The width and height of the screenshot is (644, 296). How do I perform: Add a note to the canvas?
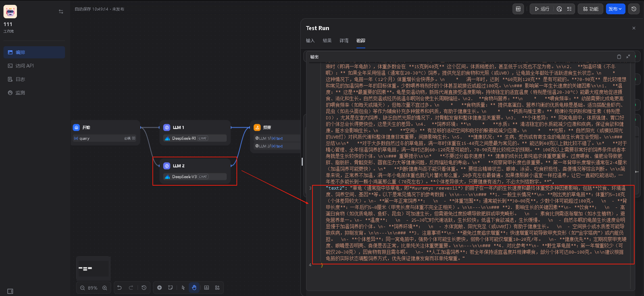point(171,288)
